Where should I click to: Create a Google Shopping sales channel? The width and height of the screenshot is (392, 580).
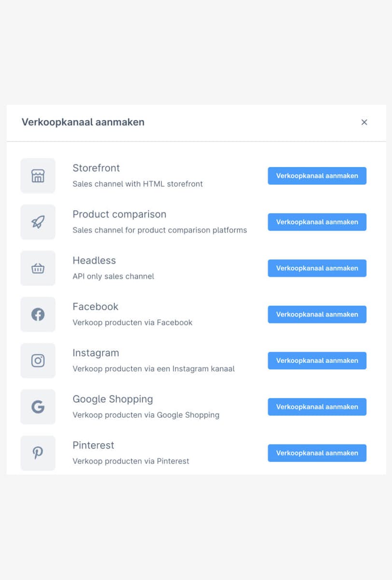point(317,406)
